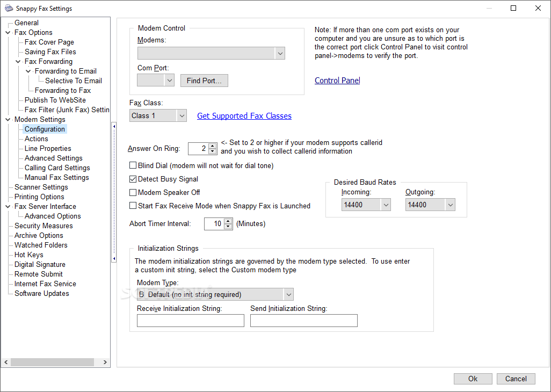Select Security Measures tree item

44,226
